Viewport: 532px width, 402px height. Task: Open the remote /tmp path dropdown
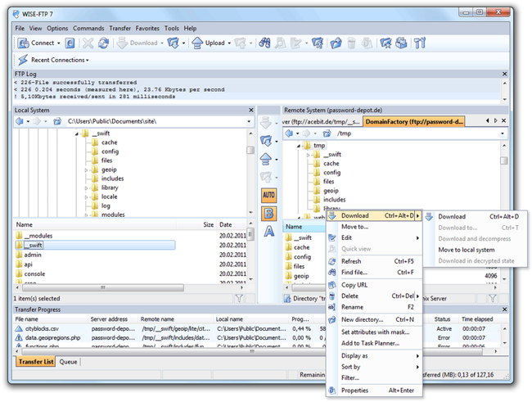pyautogui.click(x=503, y=133)
